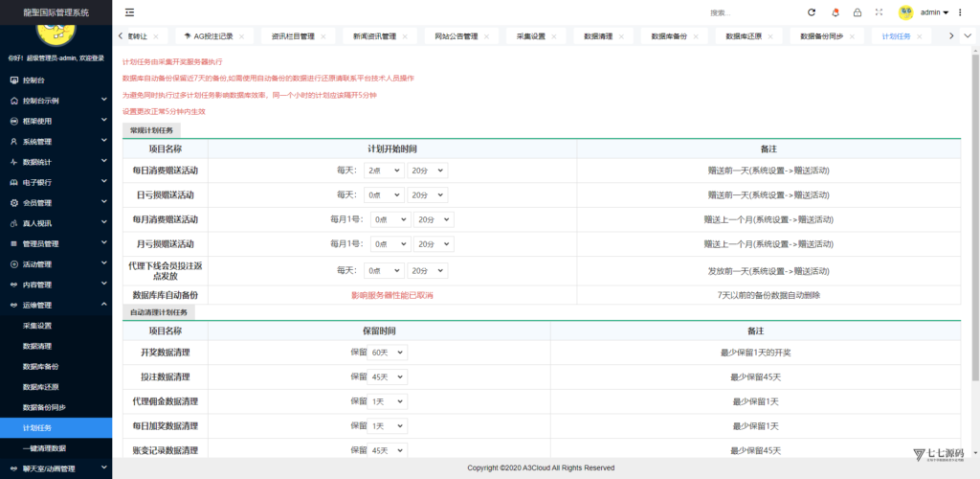Expand the 会员管理 menu chevron
This screenshot has height=479, width=980.
pyautogui.click(x=103, y=202)
